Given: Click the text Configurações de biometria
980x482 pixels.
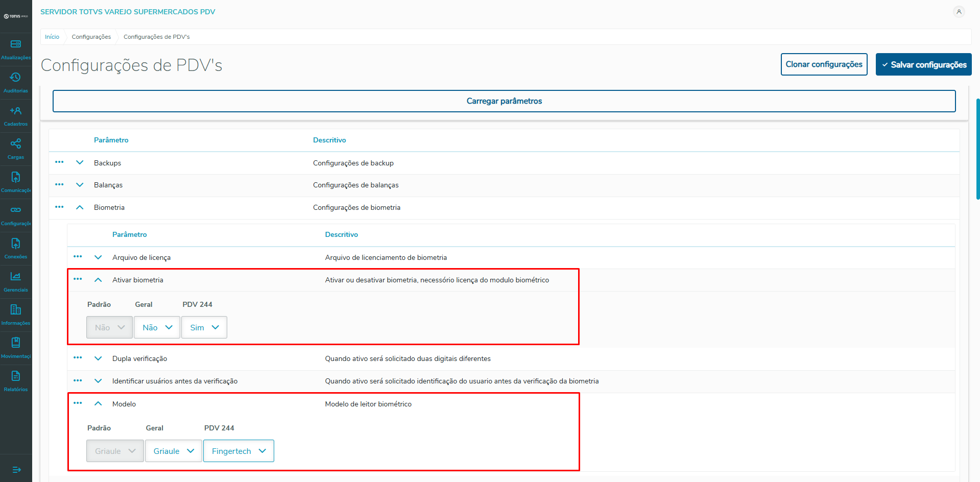Looking at the screenshot, I should (357, 207).
